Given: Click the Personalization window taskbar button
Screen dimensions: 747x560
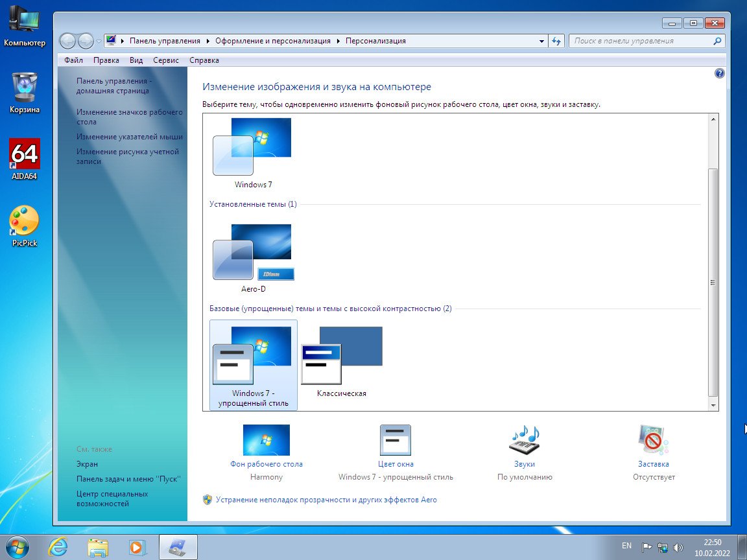Looking at the screenshot, I should [x=178, y=547].
